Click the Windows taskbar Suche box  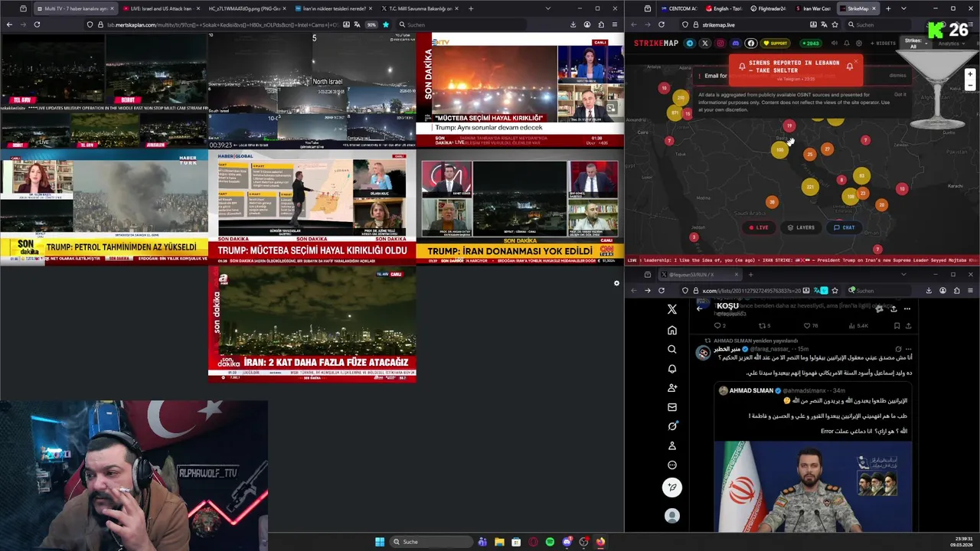click(x=430, y=542)
